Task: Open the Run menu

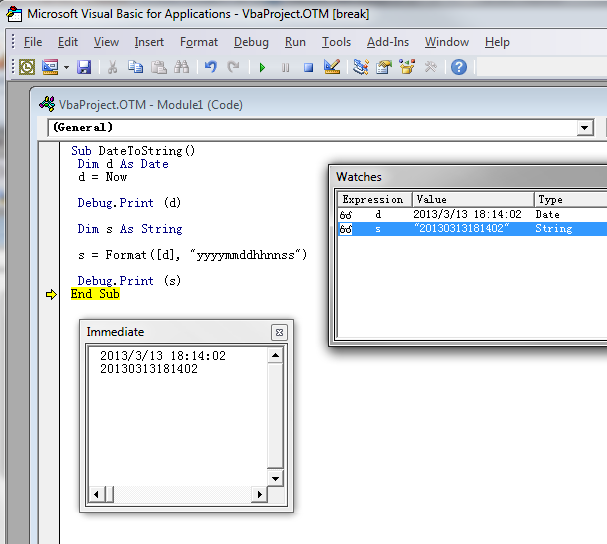Action: [x=295, y=42]
